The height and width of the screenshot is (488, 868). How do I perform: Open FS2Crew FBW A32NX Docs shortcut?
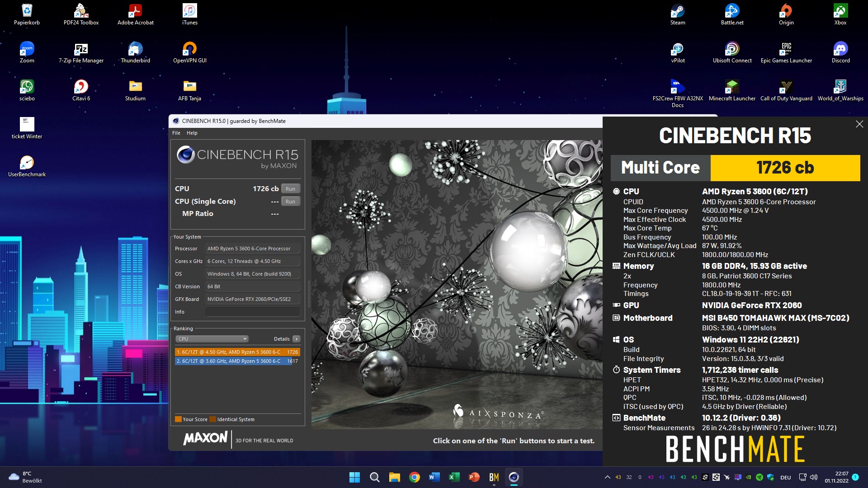pos(678,93)
